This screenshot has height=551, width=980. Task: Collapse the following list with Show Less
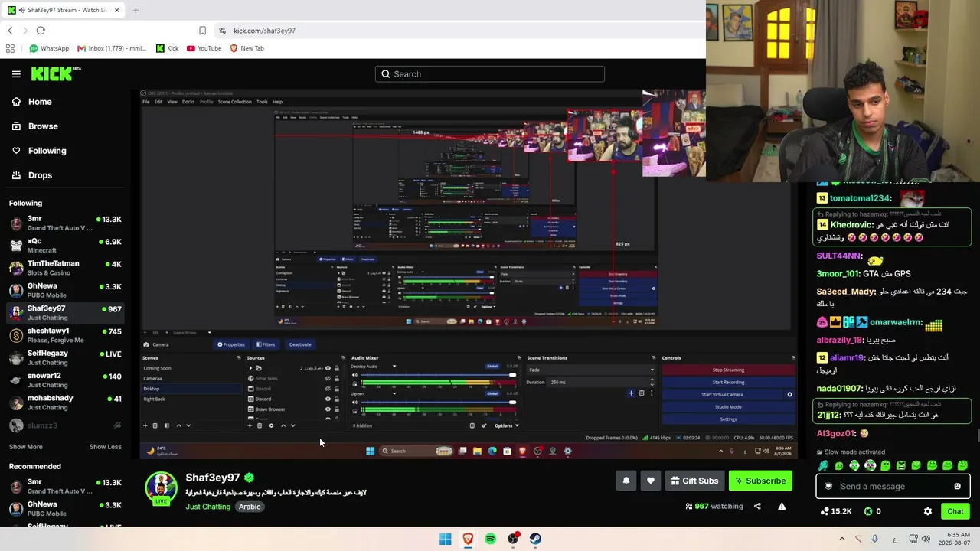pos(106,447)
